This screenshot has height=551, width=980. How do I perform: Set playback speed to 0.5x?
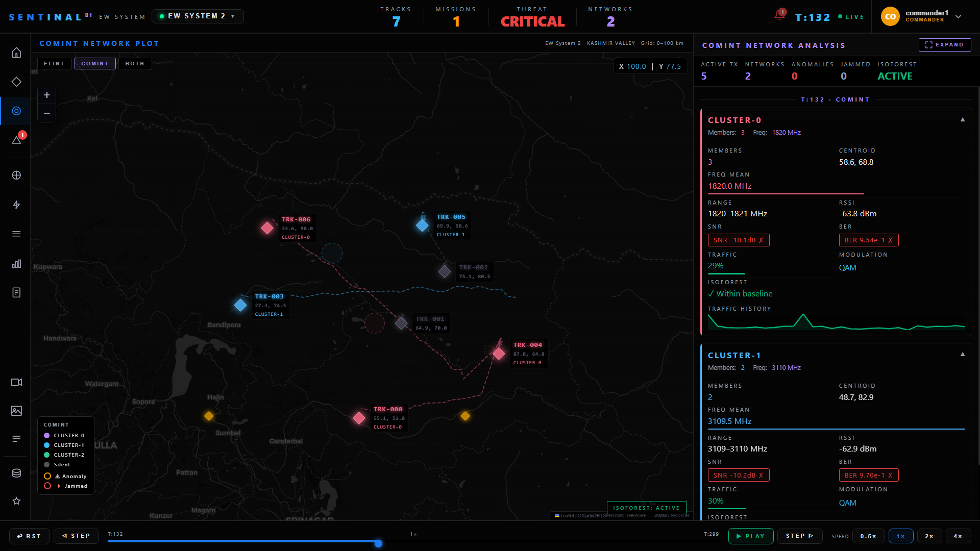868,536
